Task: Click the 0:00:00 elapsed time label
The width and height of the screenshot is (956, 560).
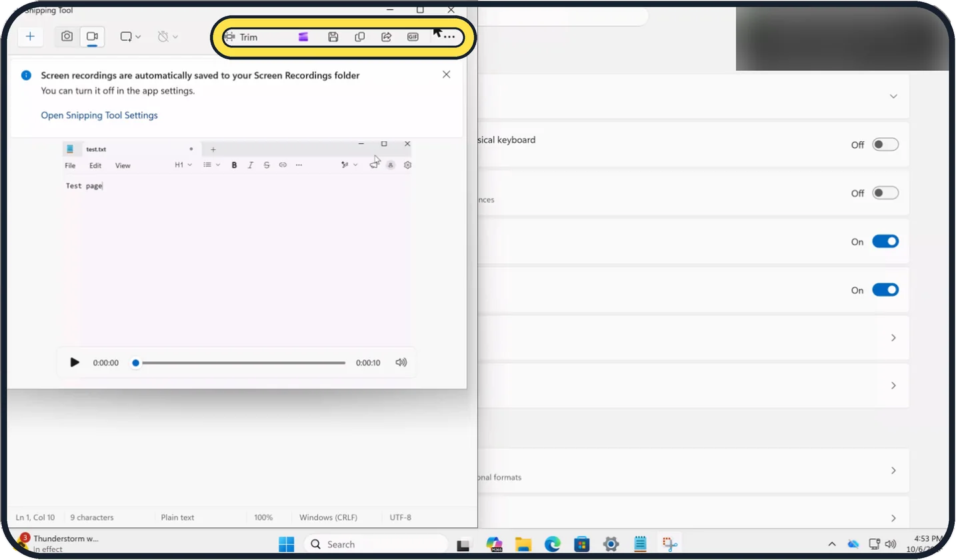Action: pos(106,363)
